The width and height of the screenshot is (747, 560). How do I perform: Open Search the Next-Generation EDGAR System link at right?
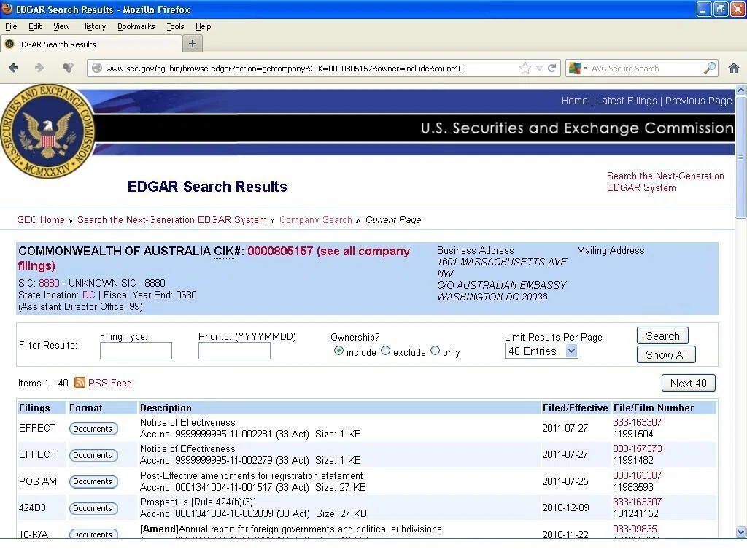665,182
